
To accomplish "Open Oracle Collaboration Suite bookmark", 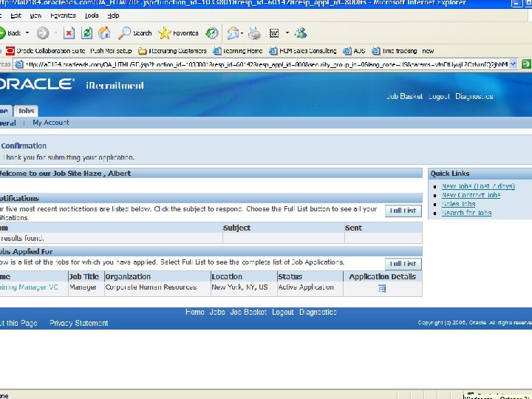I will (46, 51).
